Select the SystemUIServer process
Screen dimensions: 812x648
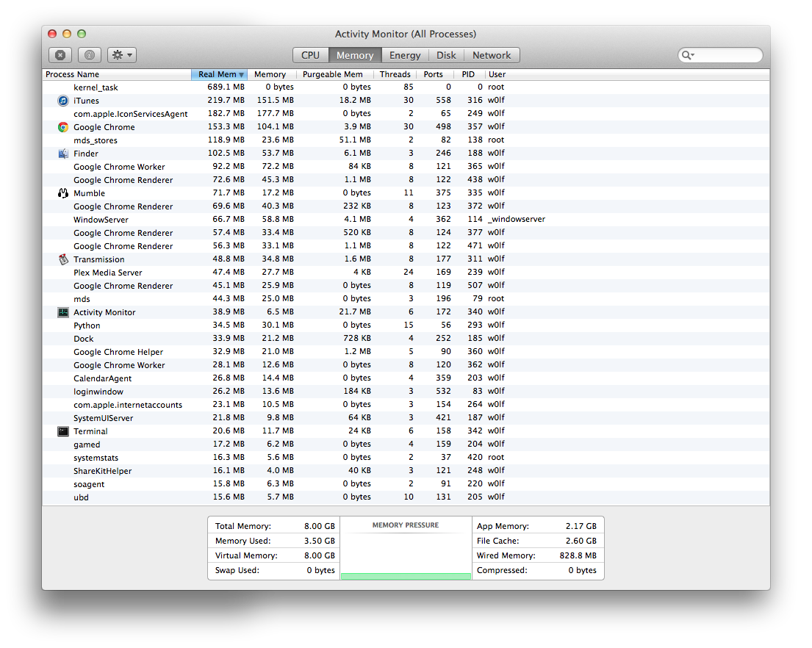(x=406, y=418)
